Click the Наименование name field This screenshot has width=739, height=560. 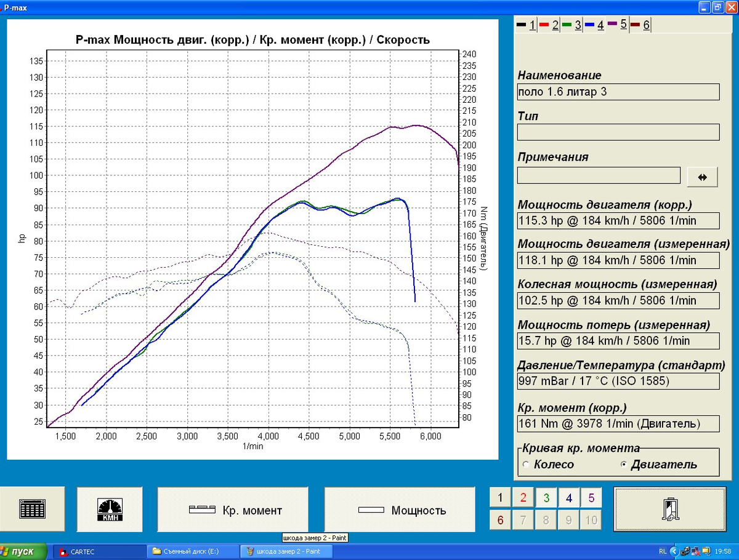[x=618, y=92]
